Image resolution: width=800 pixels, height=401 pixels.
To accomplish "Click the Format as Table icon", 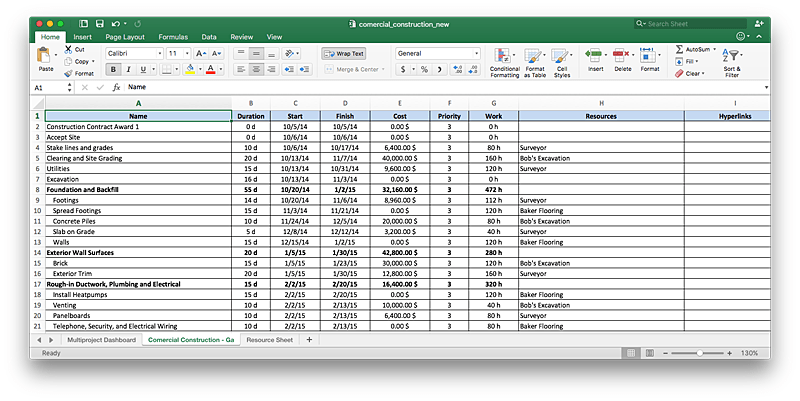I will tap(532, 56).
